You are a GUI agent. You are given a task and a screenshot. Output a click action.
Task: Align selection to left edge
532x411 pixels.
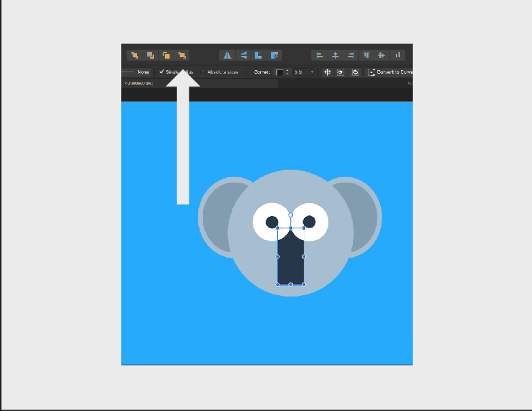pyautogui.click(x=319, y=55)
